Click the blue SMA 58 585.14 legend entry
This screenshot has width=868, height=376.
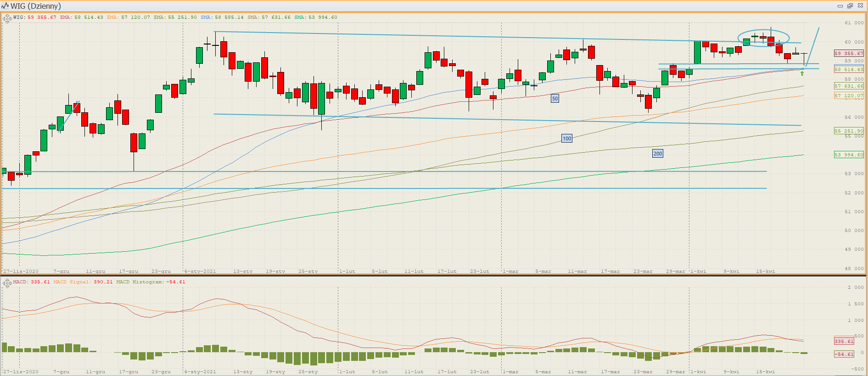[x=222, y=17]
